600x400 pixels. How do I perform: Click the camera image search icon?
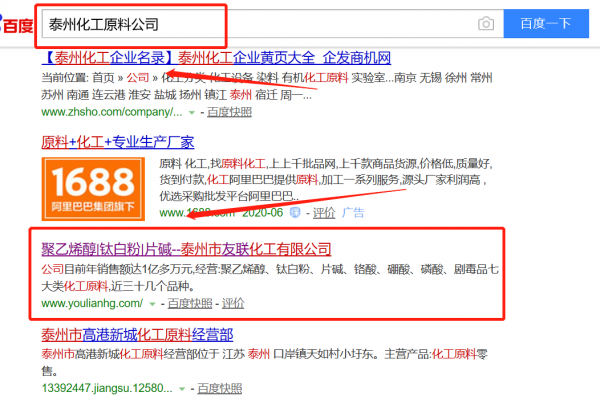coord(486,23)
